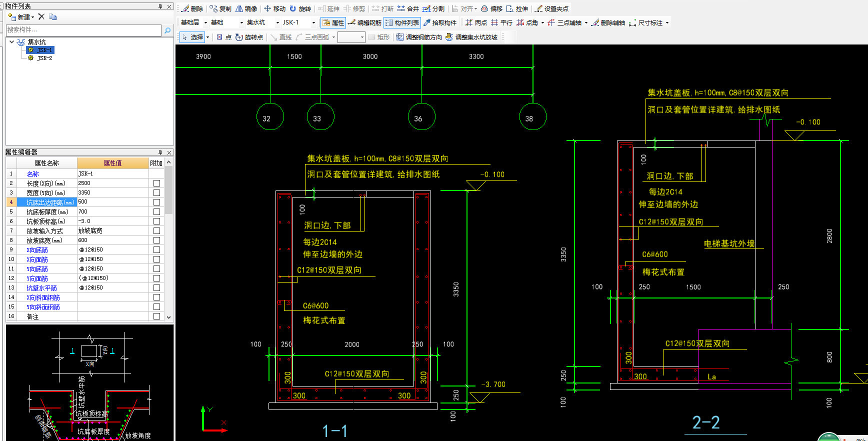The height and width of the screenshot is (441, 868).
Task: Check the 附加 box for 长度(X向)
Action: click(156, 183)
